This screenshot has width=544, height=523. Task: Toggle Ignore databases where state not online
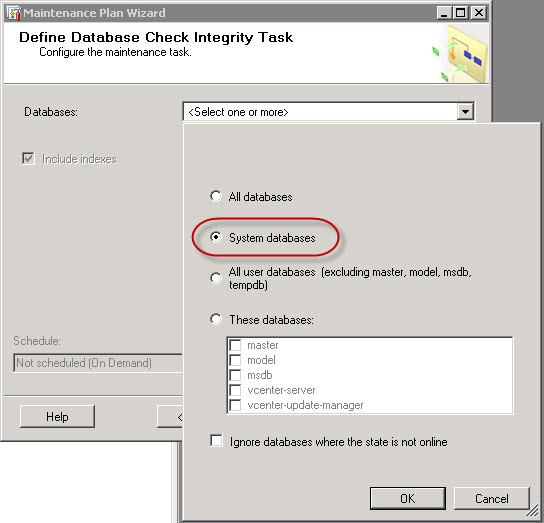click(216, 441)
